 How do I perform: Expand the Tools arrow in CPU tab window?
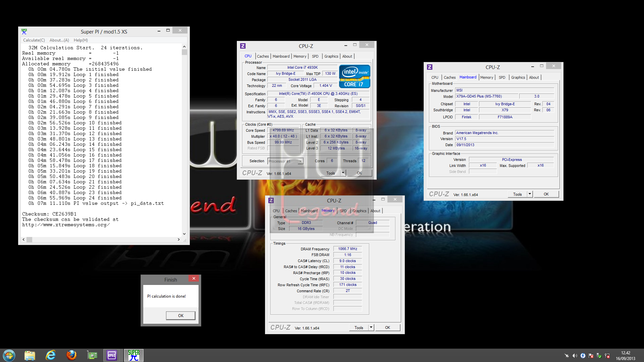(343, 173)
